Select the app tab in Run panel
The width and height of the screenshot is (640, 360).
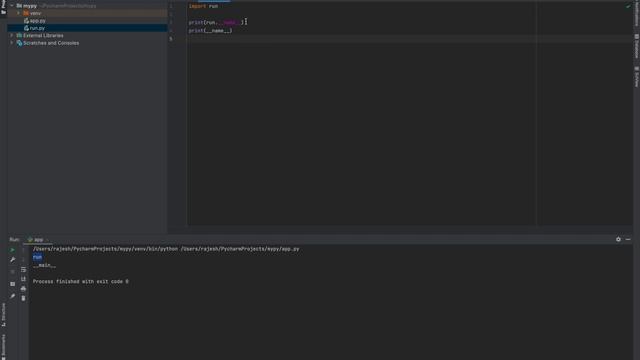[38, 240]
